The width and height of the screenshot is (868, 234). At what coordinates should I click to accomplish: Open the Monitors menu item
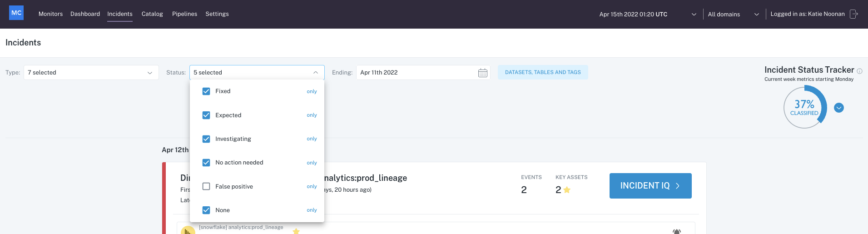[51, 14]
